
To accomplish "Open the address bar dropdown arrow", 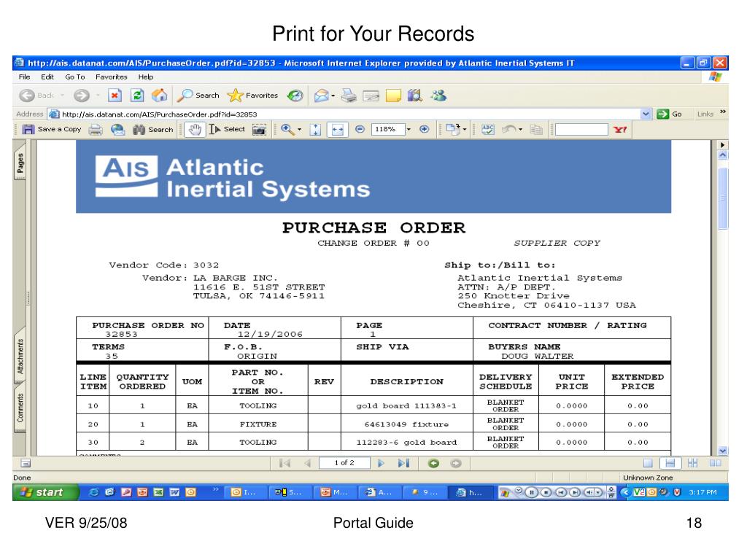I will point(646,114).
